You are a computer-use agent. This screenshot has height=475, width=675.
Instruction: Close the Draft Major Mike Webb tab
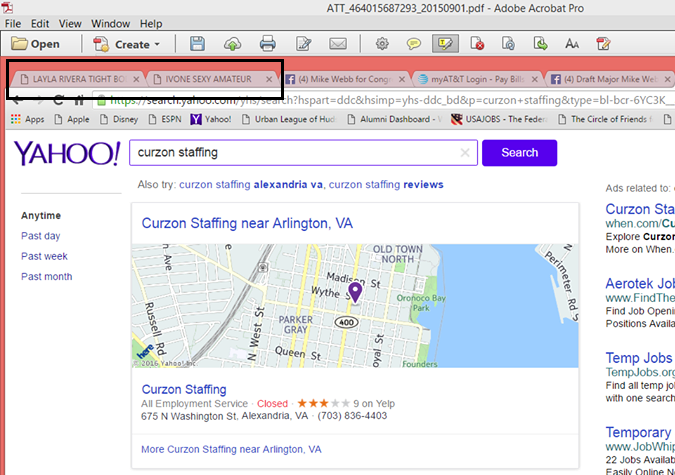coord(667,79)
